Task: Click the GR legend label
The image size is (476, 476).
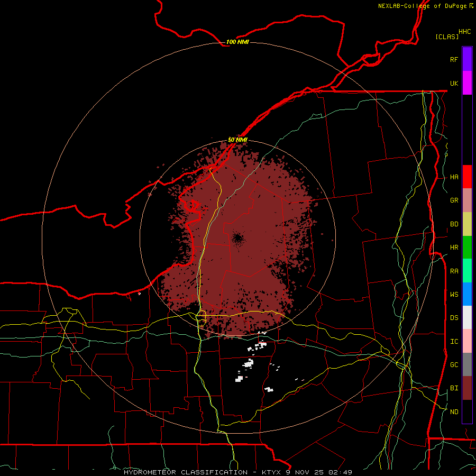Action: coord(454,200)
